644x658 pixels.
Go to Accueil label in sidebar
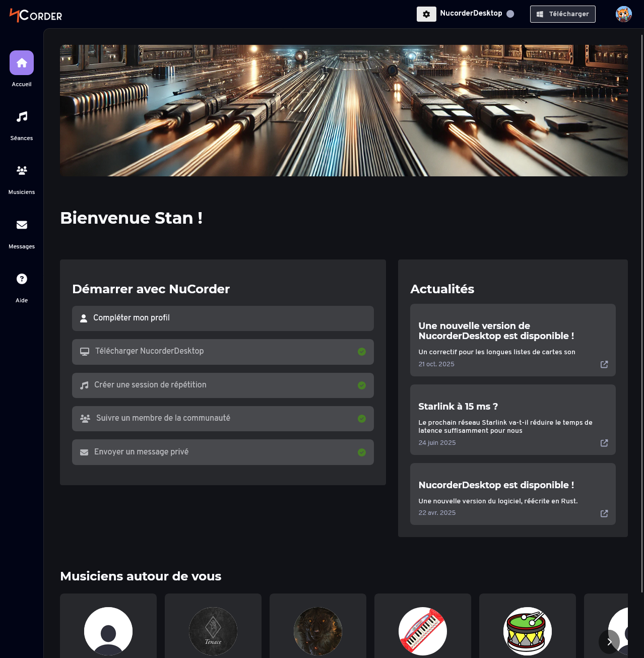tap(22, 84)
